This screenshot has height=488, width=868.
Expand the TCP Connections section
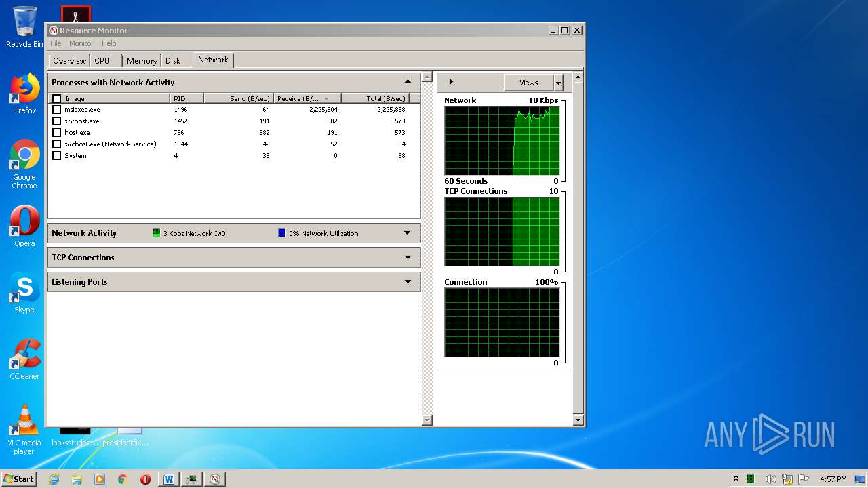click(x=408, y=258)
